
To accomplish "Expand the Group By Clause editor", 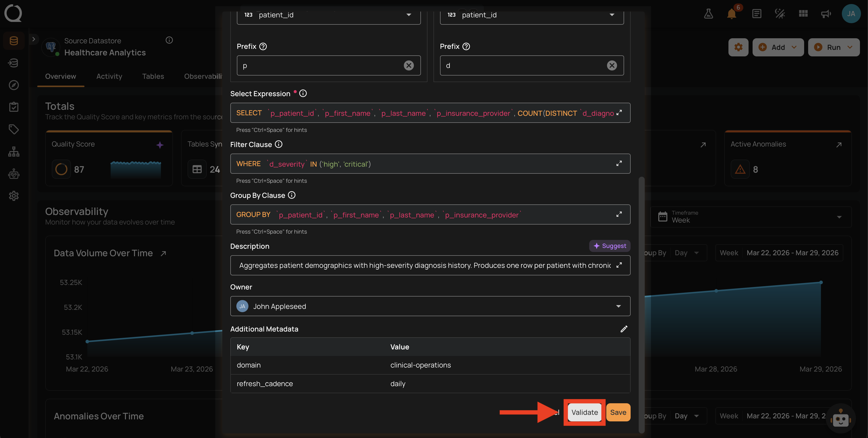I will pos(619,215).
